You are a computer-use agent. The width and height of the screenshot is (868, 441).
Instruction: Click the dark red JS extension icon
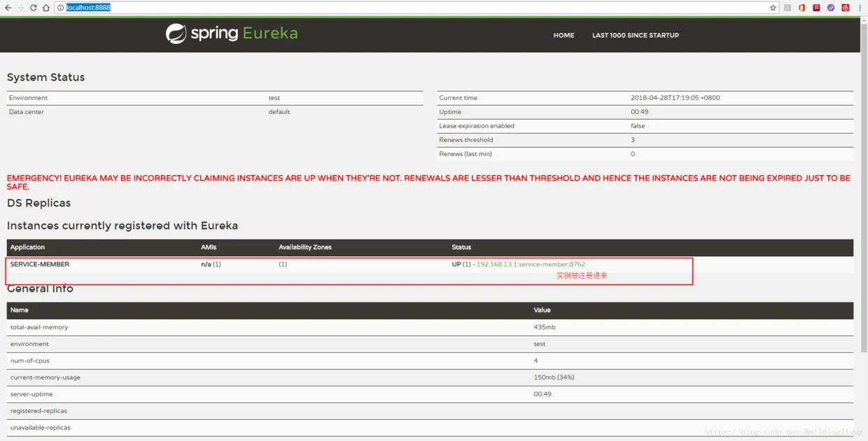[x=816, y=8]
